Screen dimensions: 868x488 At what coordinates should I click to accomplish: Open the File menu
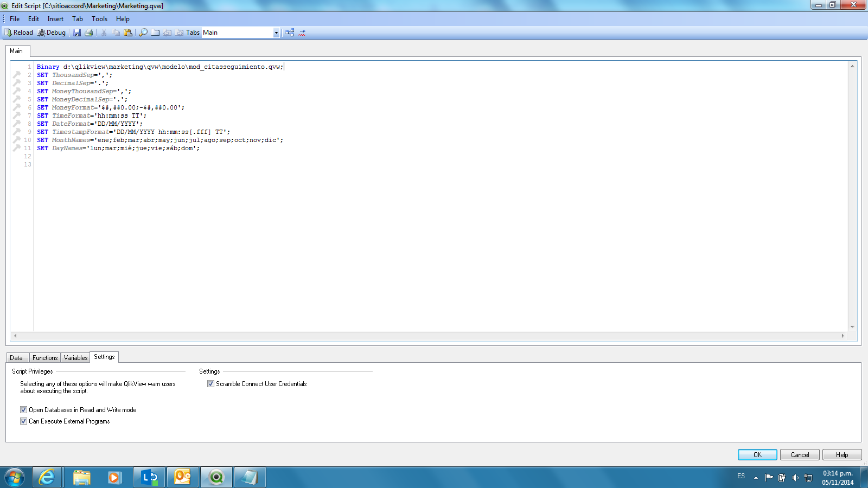click(x=15, y=19)
